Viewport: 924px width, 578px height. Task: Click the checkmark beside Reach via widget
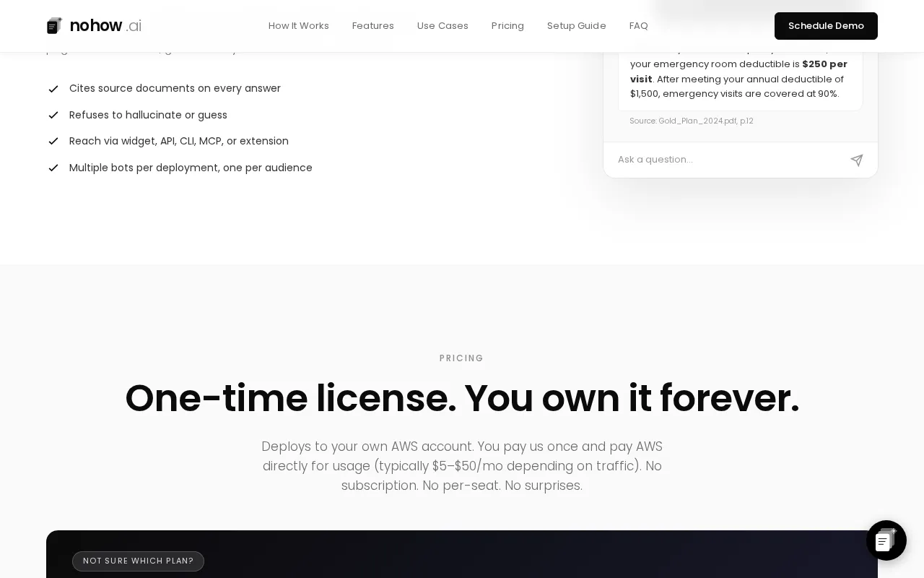(x=53, y=142)
